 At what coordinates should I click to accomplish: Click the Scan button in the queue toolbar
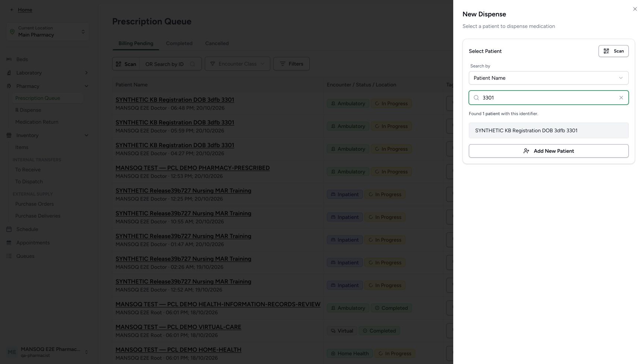point(126,64)
